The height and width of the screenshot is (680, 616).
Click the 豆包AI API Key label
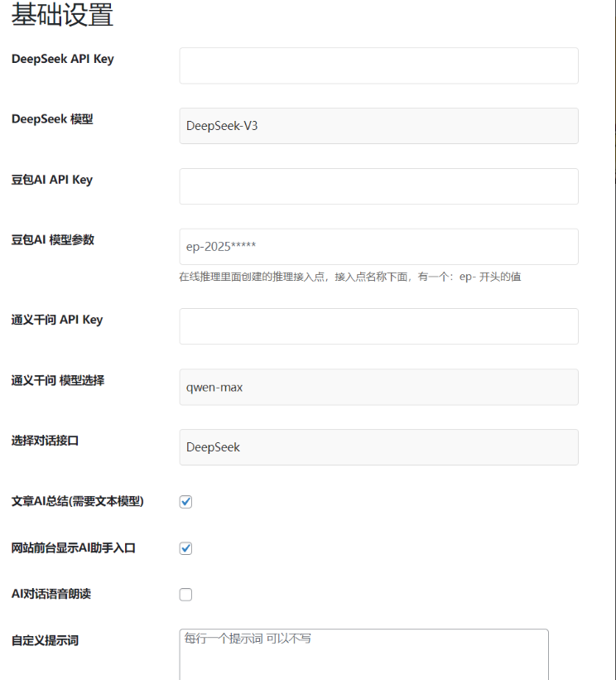click(x=52, y=180)
